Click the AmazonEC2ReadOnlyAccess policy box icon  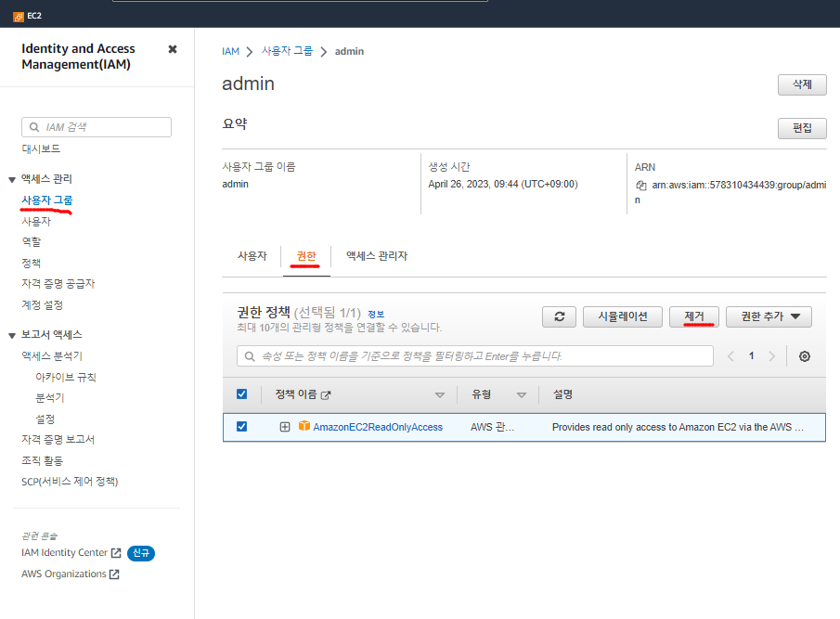(x=304, y=426)
